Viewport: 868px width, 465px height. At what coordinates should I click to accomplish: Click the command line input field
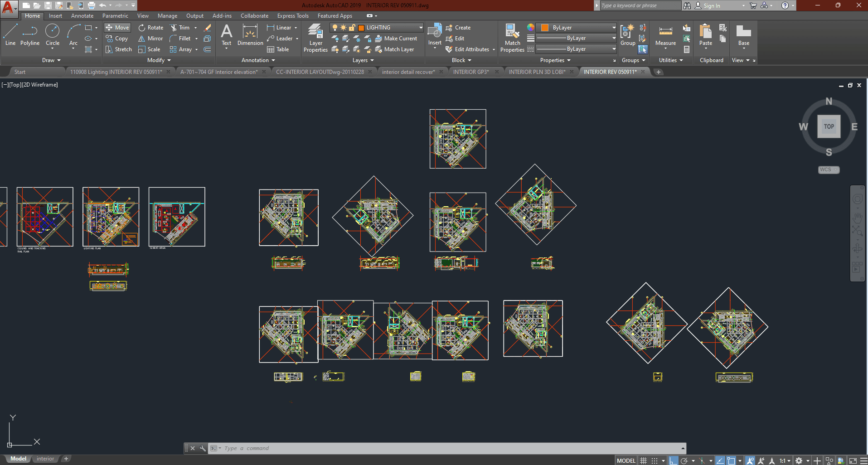(x=449, y=448)
